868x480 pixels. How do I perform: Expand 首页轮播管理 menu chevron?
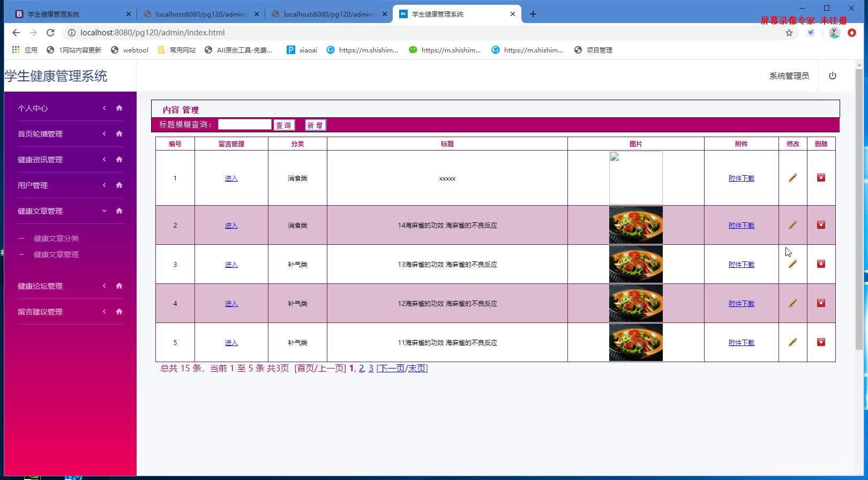(x=104, y=133)
